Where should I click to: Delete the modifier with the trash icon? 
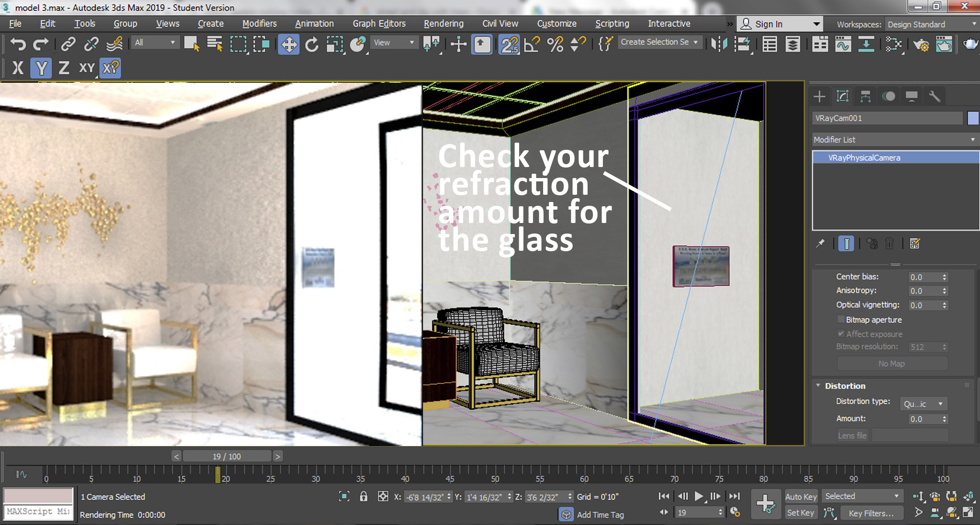(889, 244)
